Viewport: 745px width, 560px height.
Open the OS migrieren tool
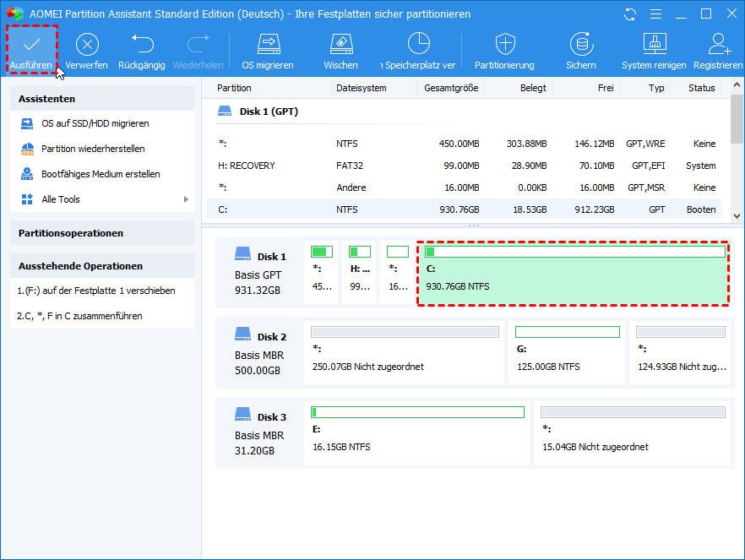point(268,45)
